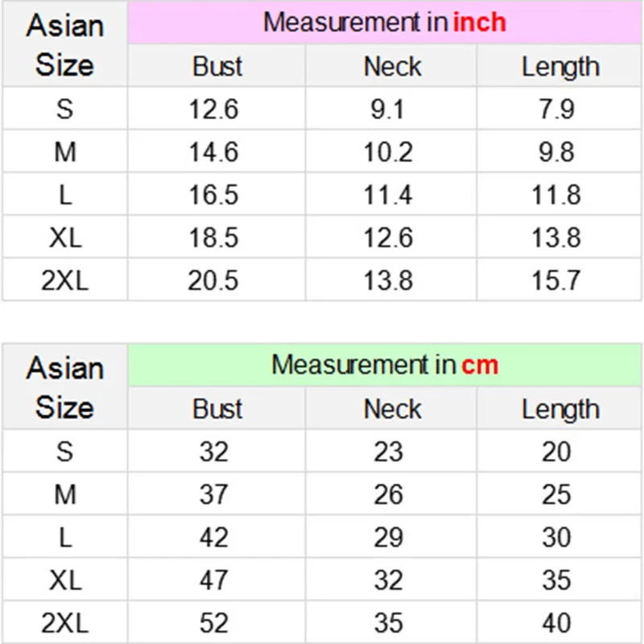Select the 11.4 neck measurement cell
The height and width of the screenshot is (644, 644).
coord(388,195)
